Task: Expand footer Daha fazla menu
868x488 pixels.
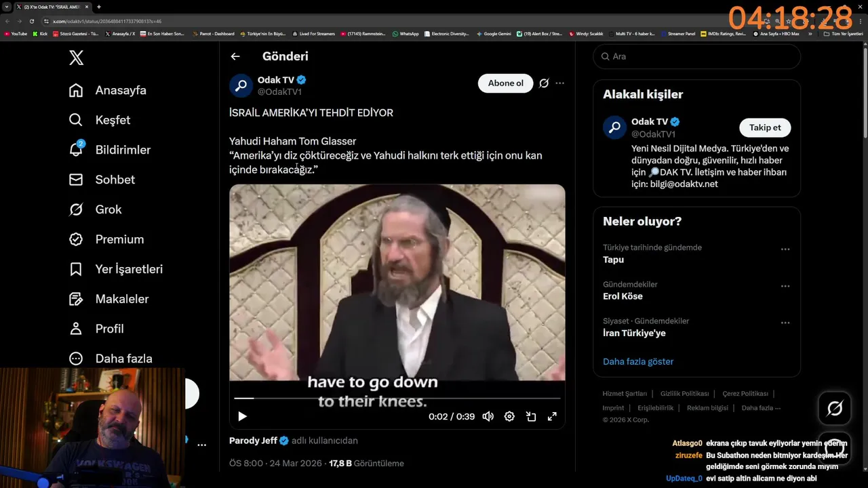Action: coord(761,408)
